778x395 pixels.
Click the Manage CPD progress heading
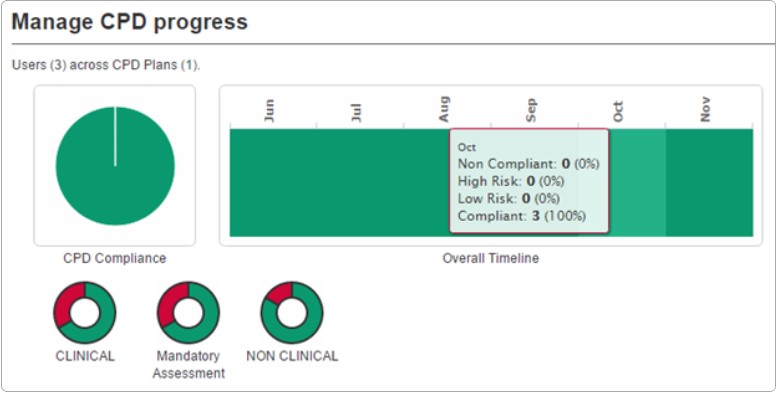[130, 22]
